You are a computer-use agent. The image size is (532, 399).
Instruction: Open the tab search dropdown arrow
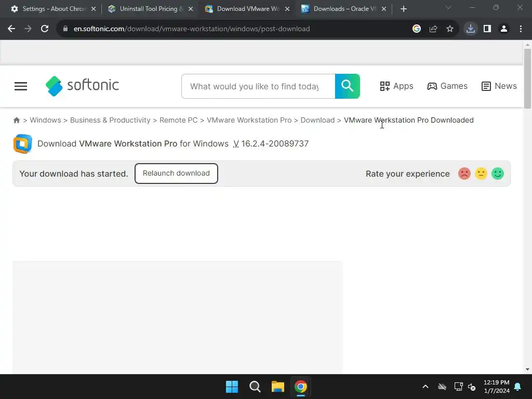[448, 7]
